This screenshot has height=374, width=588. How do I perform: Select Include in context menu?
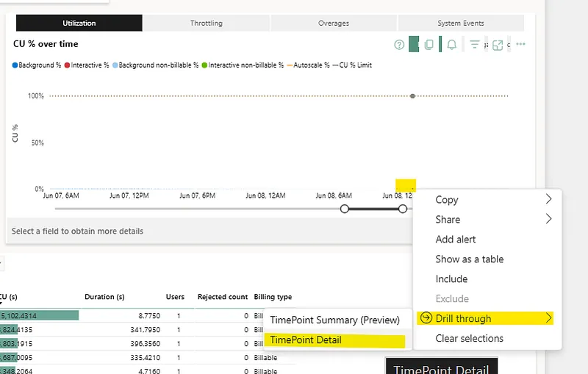click(x=451, y=278)
